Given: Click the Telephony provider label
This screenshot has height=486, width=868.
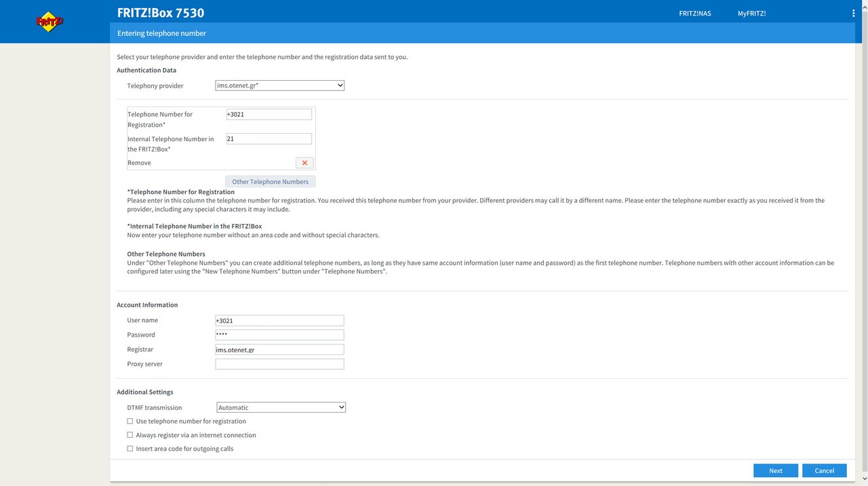Looking at the screenshot, I should coord(155,86).
